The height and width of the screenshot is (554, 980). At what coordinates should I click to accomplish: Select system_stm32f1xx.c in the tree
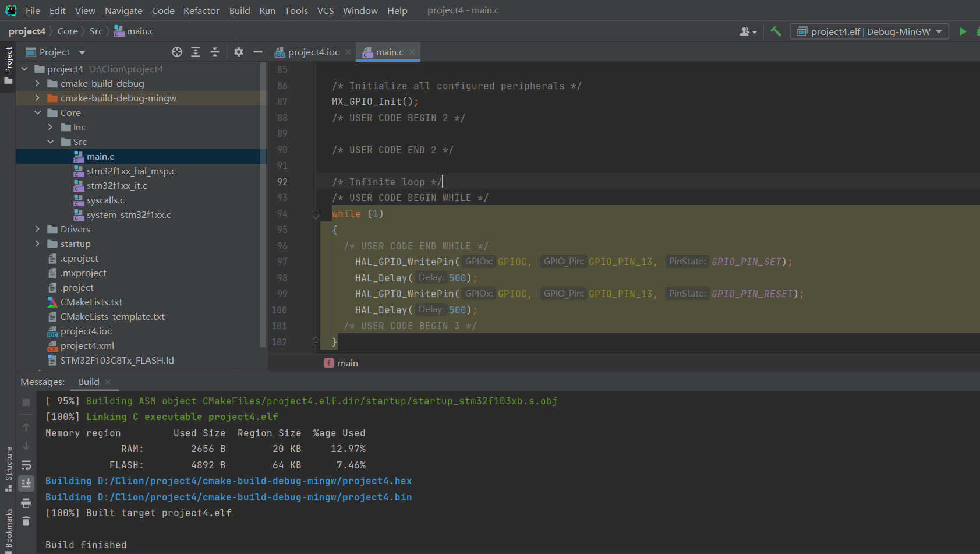point(129,214)
